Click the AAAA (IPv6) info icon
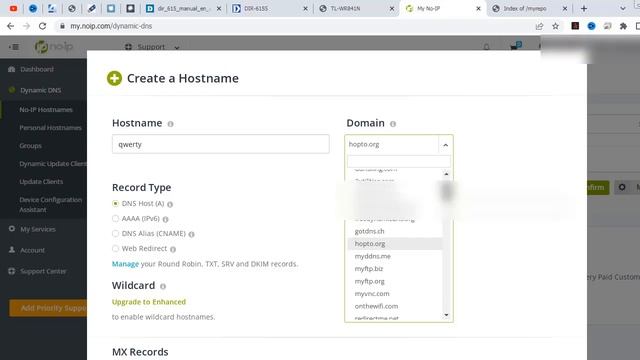The height and width of the screenshot is (360, 640). (x=165, y=219)
